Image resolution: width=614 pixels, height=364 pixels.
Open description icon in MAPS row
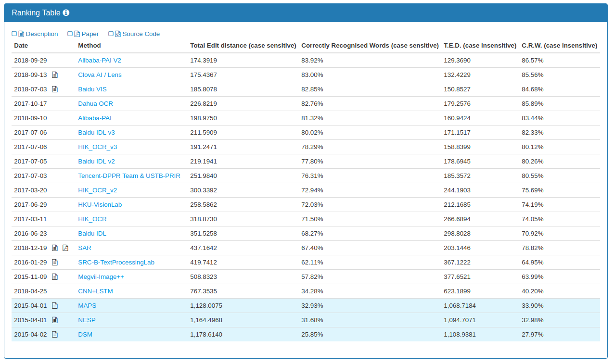tap(55, 305)
